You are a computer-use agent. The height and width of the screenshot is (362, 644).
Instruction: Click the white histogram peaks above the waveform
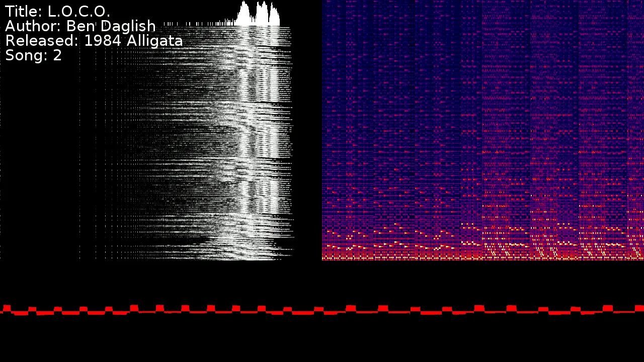258,14
